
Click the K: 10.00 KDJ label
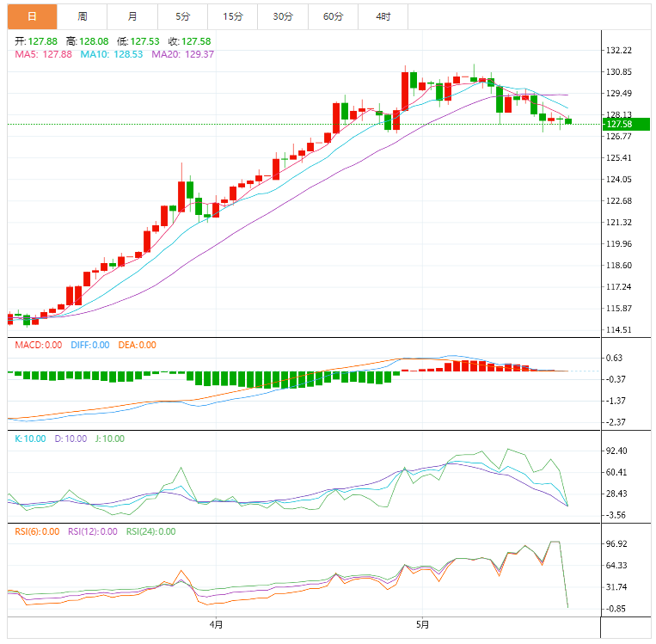[30, 439]
